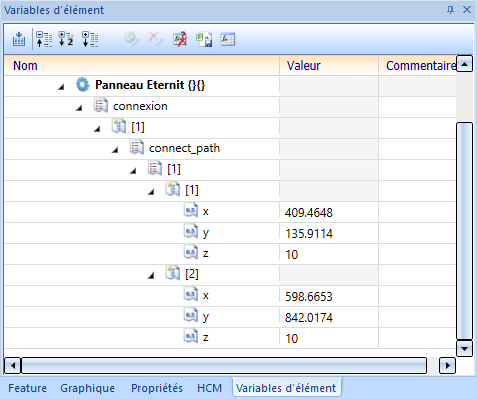Open the formula table icon
The image size is (477, 399).
point(228,39)
